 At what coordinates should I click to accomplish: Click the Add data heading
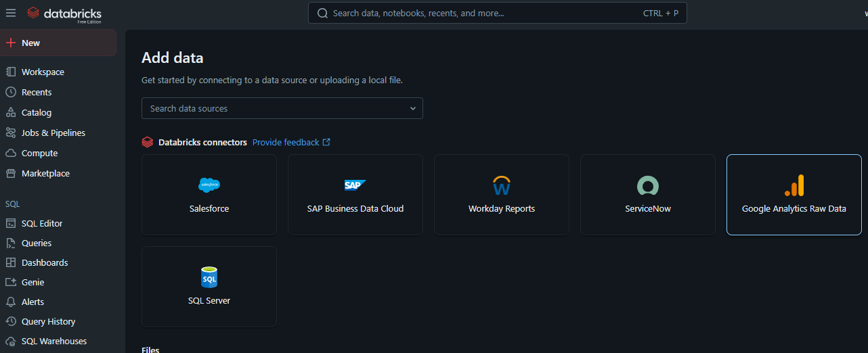[173, 58]
